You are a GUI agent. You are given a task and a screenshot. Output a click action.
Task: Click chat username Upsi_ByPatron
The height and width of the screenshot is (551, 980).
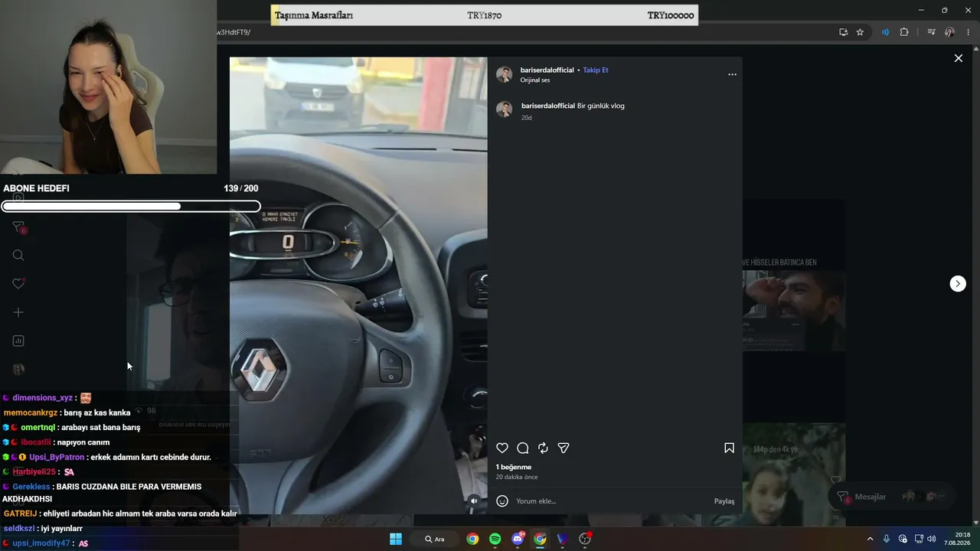coord(57,457)
